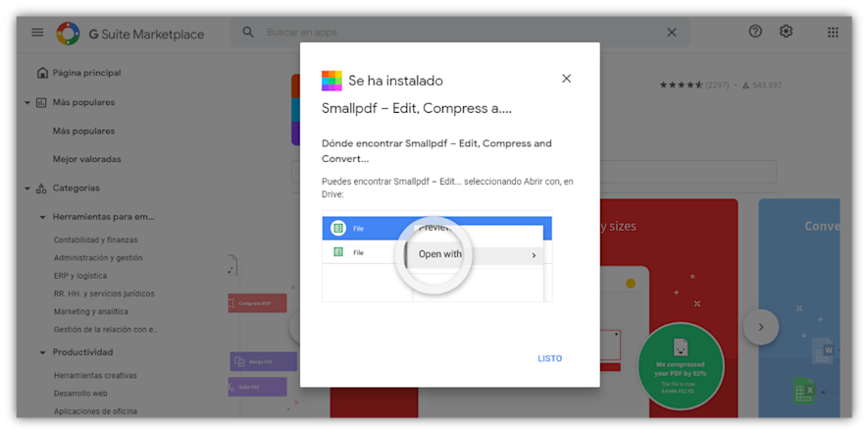Screen dimensions: 868x434
Task: Click the Split PDF purple label
Action: click(257, 387)
